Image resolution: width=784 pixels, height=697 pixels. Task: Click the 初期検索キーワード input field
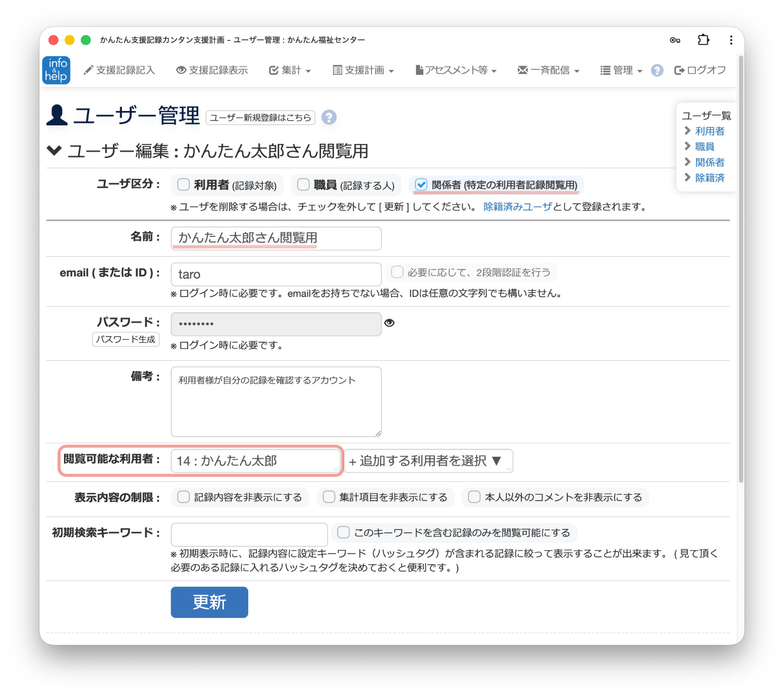(x=249, y=534)
